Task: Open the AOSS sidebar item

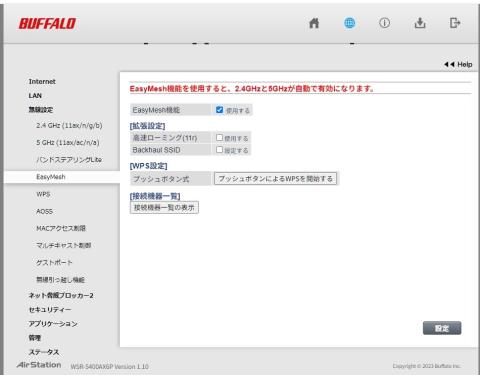Action: (44, 211)
